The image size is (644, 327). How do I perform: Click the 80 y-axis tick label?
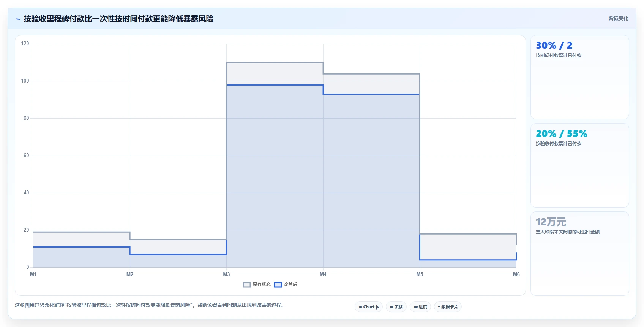point(26,118)
